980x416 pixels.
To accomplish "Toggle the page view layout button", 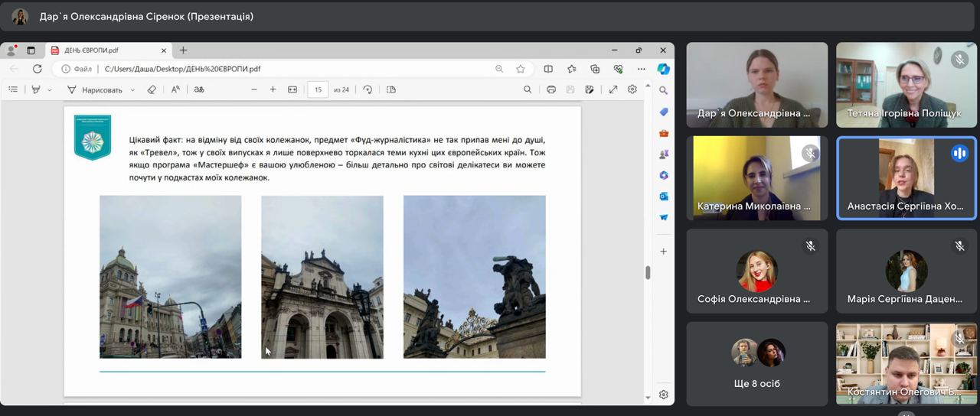I will click(391, 89).
